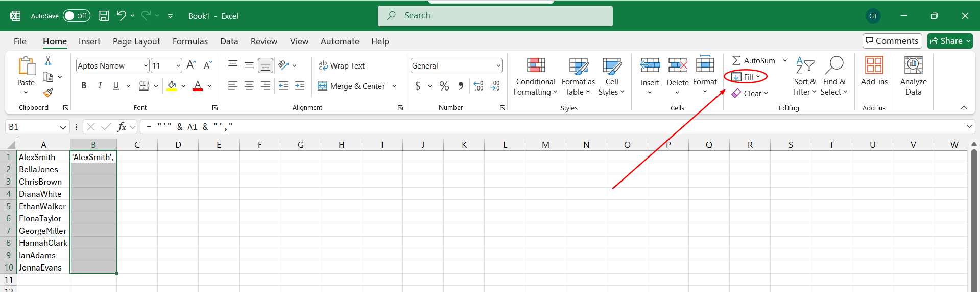The image size is (980, 292).
Task: Apply Percent Style format
Action: (x=444, y=86)
